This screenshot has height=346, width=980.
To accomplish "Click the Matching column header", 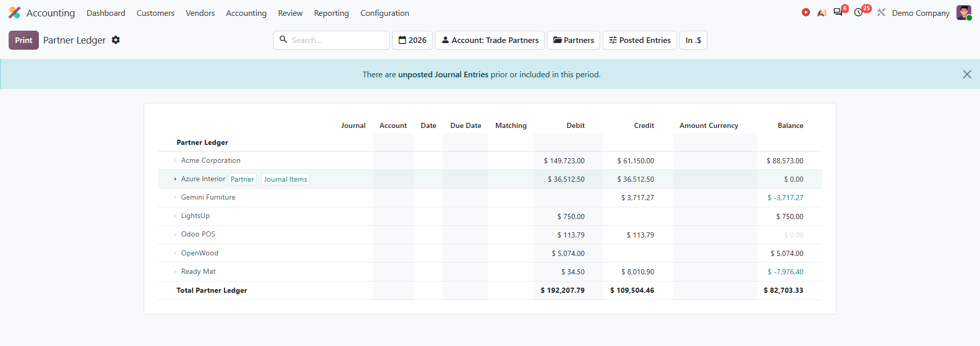I will click(x=511, y=125).
